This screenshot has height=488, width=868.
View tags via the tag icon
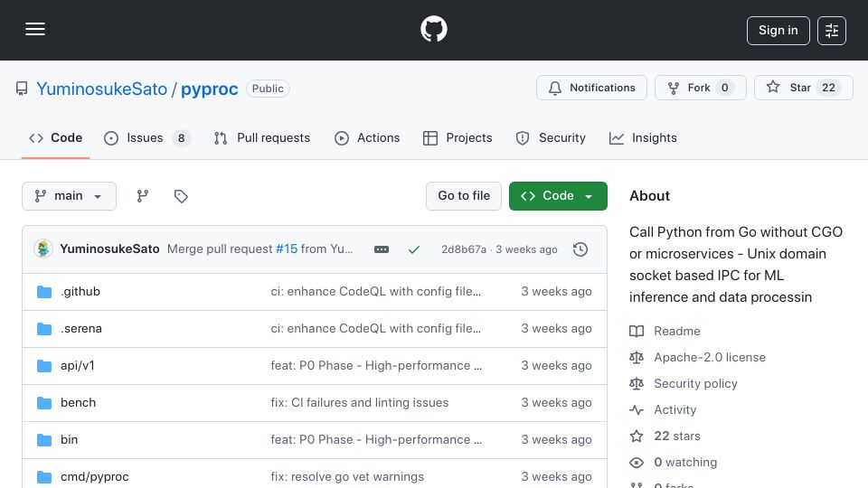click(181, 196)
